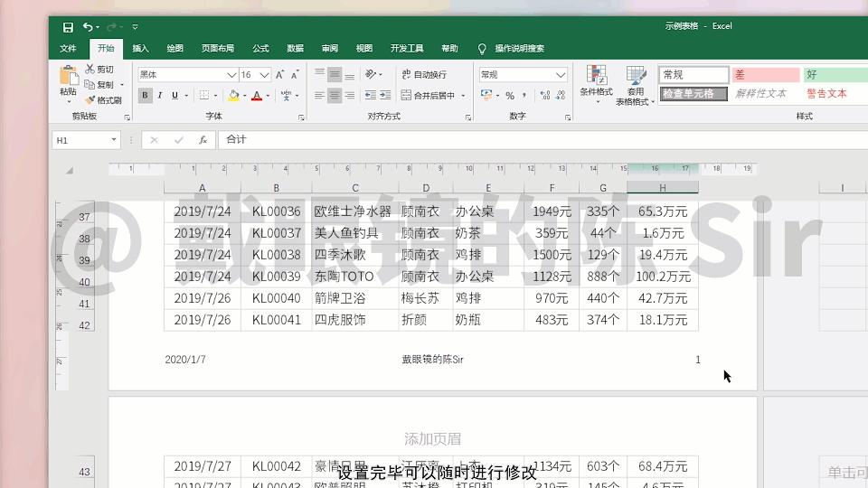Click the Decrease Font Size icon
This screenshot has height=488, width=868.
(295, 75)
